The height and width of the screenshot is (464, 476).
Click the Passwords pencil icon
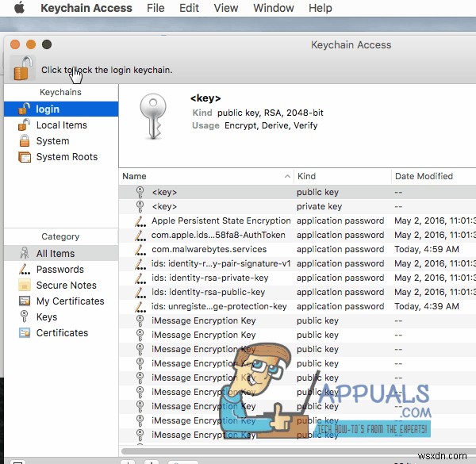[25, 269]
